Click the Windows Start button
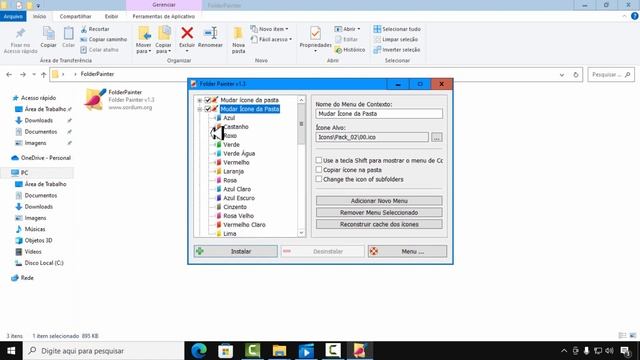The height and width of the screenshot is (360, 640). coord(11,351)
